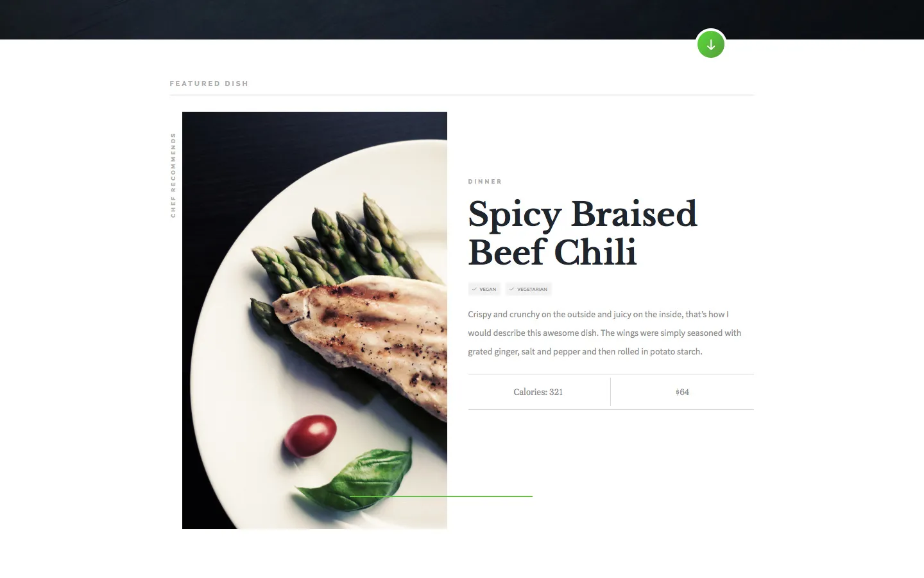The height and width of the screenshot is (578, 924).
Task: Click the green accent line below the photo
Action: (x=441, y=496)
